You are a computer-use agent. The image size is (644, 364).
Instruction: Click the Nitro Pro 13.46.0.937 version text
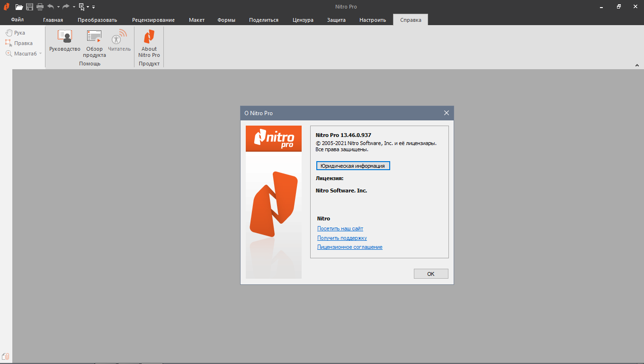click(x=343, y=135)
